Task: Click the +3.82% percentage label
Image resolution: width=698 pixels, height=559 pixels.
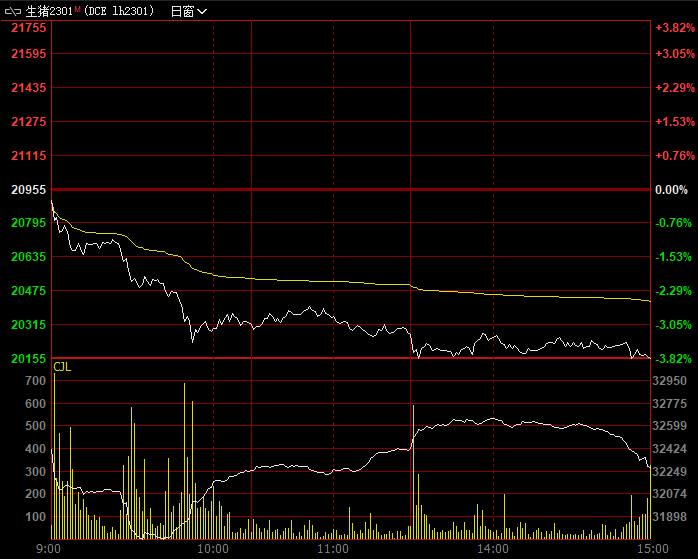Action: click(x=675, y=28)
